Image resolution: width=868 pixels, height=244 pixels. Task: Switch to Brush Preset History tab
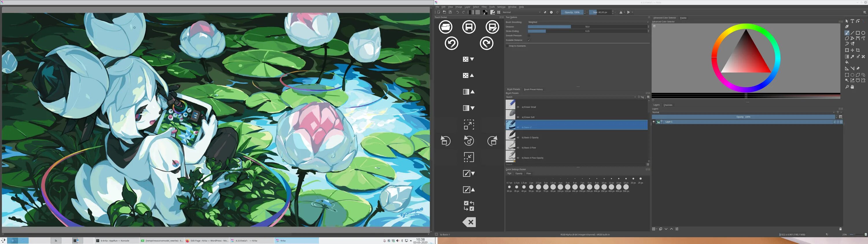tap(533, 90)
